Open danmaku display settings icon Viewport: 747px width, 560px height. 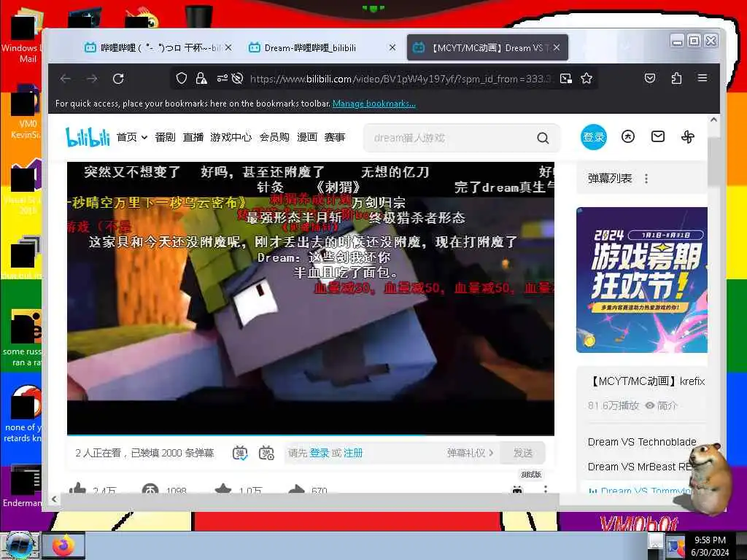coord(266,453)
